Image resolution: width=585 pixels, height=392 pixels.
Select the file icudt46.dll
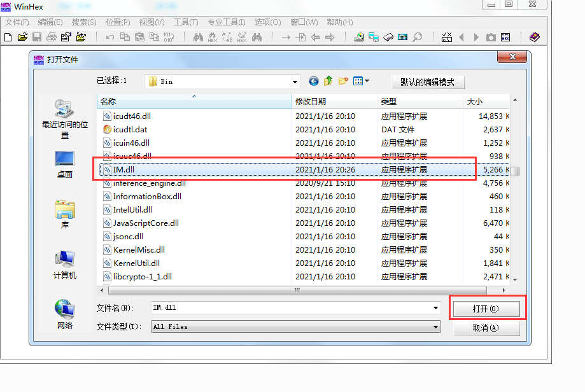(132, 116)
